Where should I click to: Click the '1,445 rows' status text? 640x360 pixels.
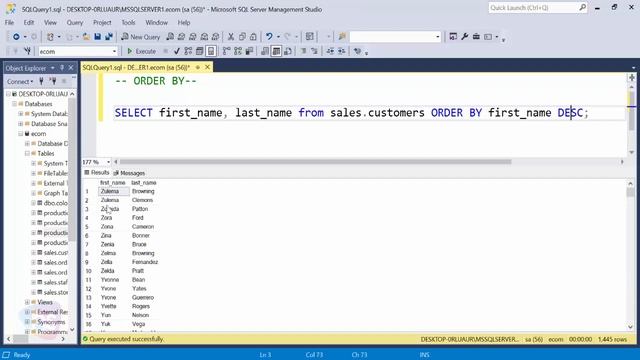point(612,339)
